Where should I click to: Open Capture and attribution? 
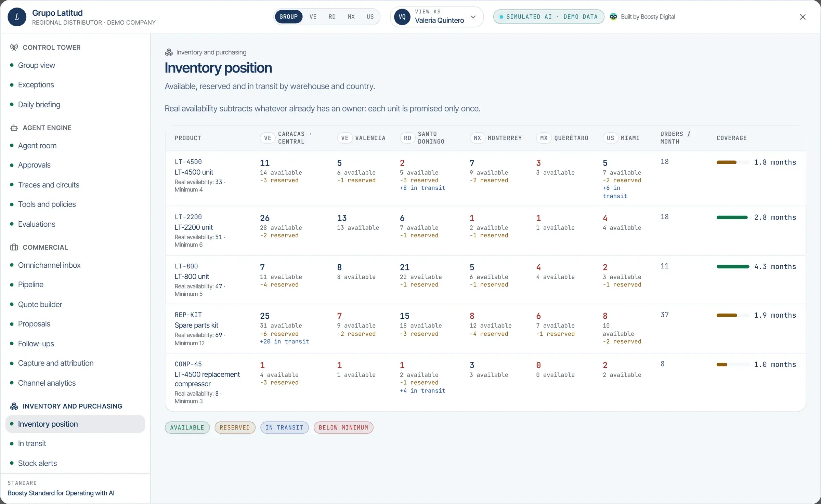pos(75,363)
